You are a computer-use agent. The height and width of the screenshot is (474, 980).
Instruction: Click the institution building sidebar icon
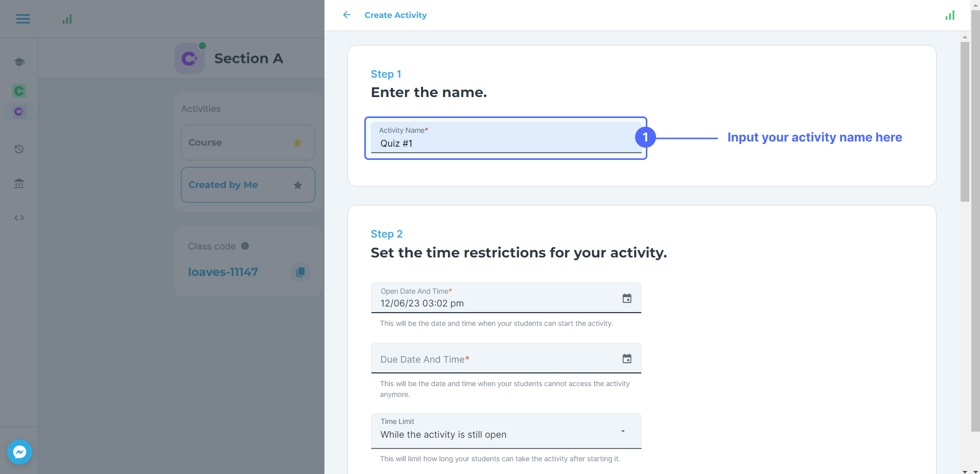19,183
